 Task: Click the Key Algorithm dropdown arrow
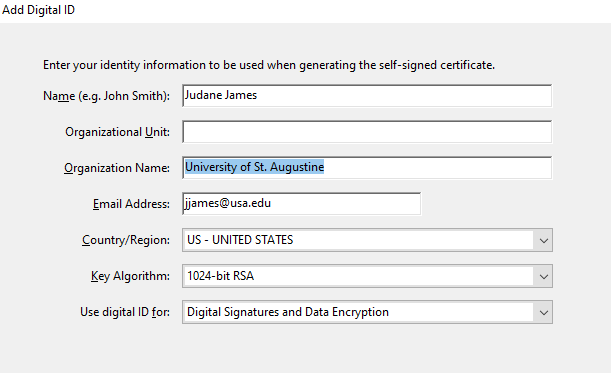544,276
